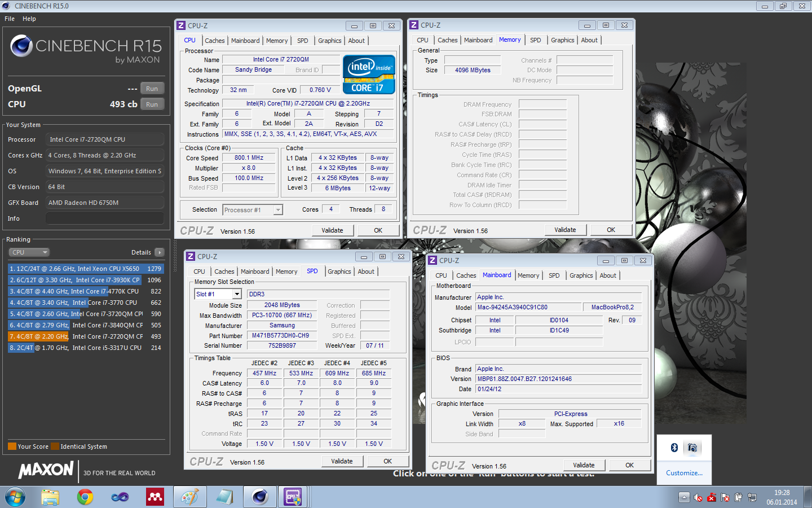
Task: Select highlighted ranking row i7-2720QM
Action: 86,336
